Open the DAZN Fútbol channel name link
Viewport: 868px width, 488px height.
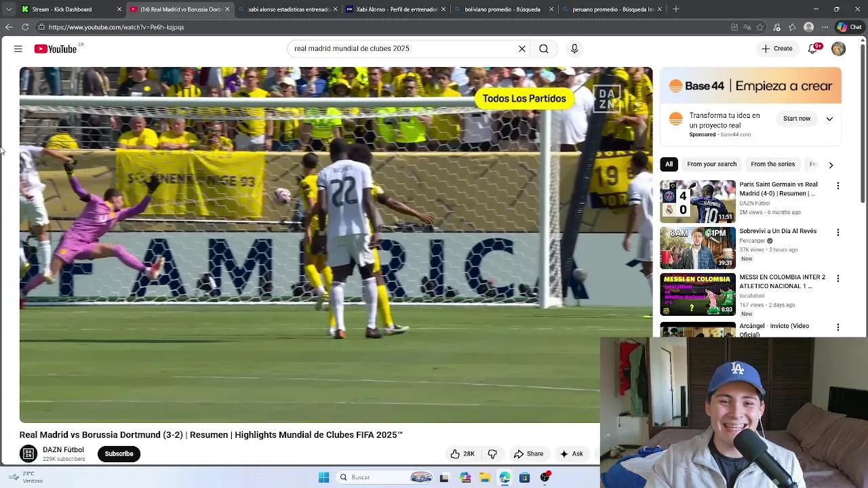pyautogui.click(x=63, y=450)
